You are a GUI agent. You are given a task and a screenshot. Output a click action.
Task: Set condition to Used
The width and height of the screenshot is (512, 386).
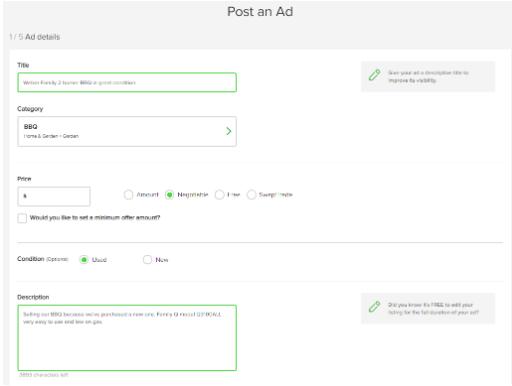click(x=84, y=259)
